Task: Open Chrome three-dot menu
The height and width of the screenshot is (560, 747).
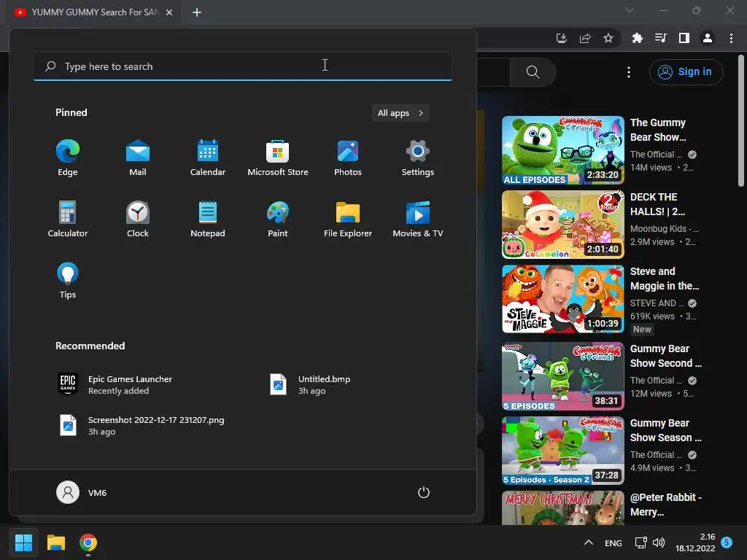Action: 731,38
